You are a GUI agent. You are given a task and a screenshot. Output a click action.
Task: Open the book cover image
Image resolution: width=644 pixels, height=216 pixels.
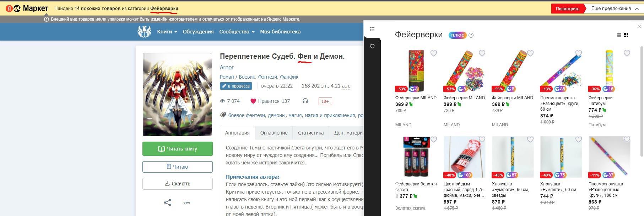[x=178, y=95]
